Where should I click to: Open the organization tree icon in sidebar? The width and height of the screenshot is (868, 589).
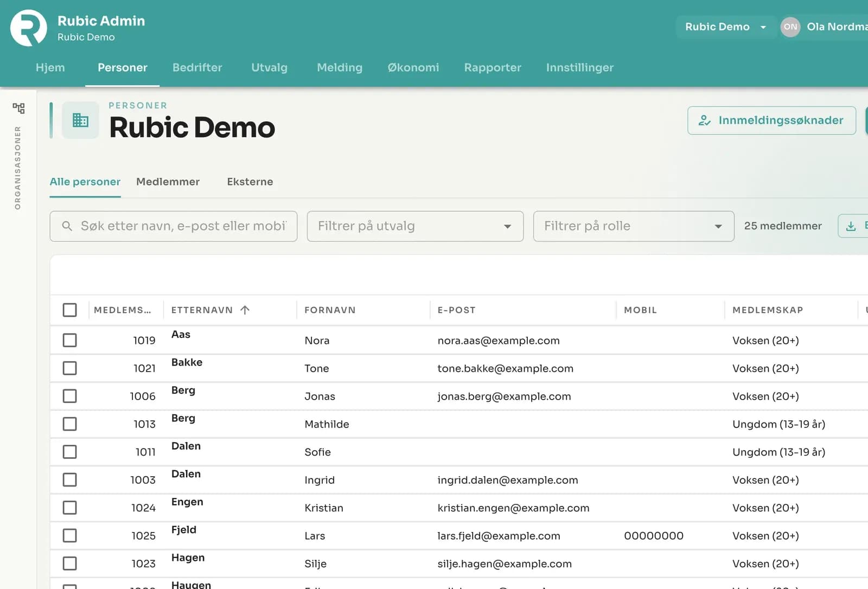[18, 108]
